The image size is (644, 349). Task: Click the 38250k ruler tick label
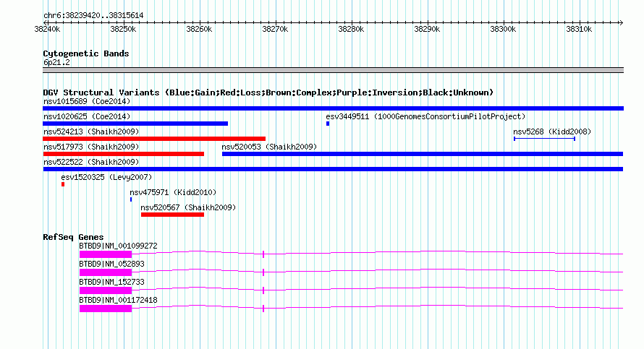[x=123, y=30]
